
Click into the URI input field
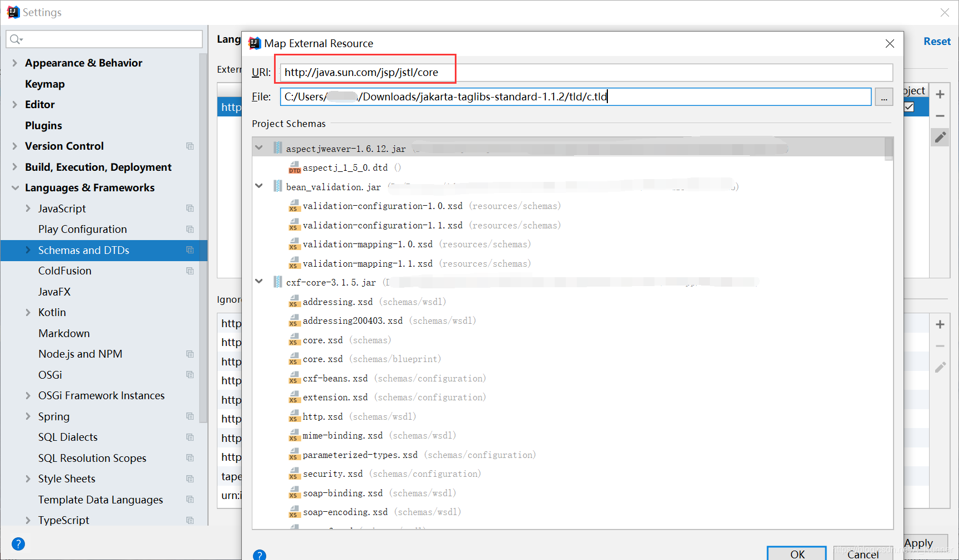586,73
